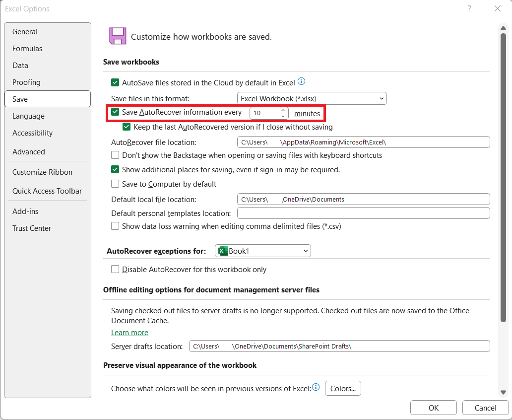Enable Show data loss warning for csv
Screen dimensions: 512x420
115,226
